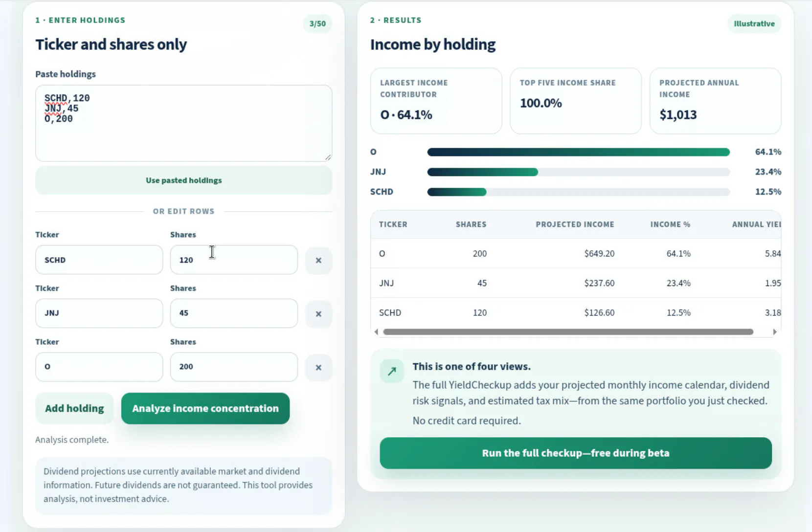This screenshot has width=812, height=532.
Task: Focus the 45 shares input
Action: 234,313
